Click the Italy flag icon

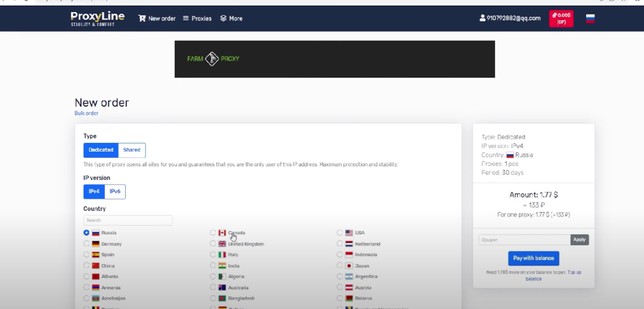[x=222, y=254]
